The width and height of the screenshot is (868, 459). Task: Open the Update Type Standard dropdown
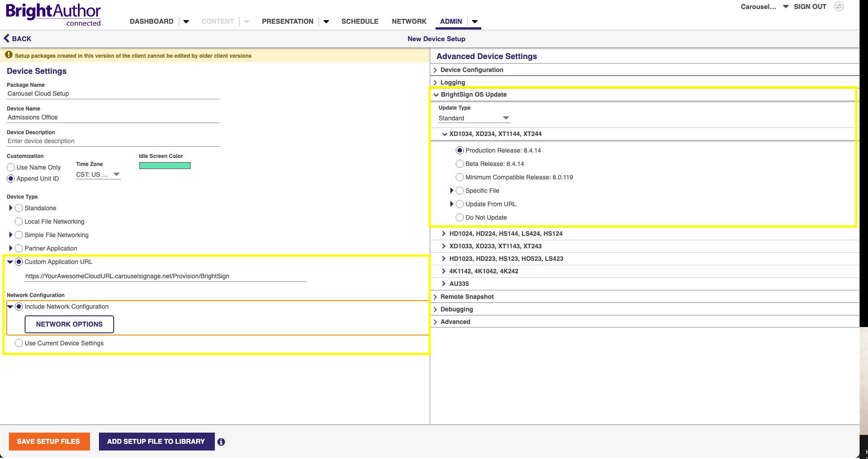[x=474, y=118]
